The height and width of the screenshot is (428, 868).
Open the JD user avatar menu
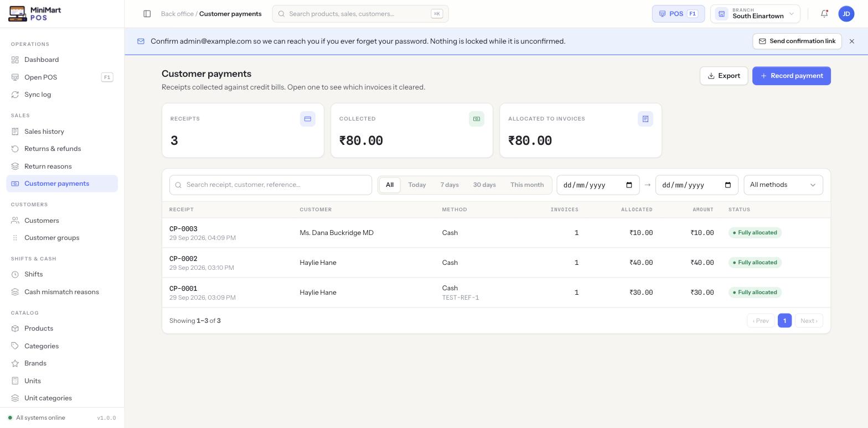[x=846, y=14]
